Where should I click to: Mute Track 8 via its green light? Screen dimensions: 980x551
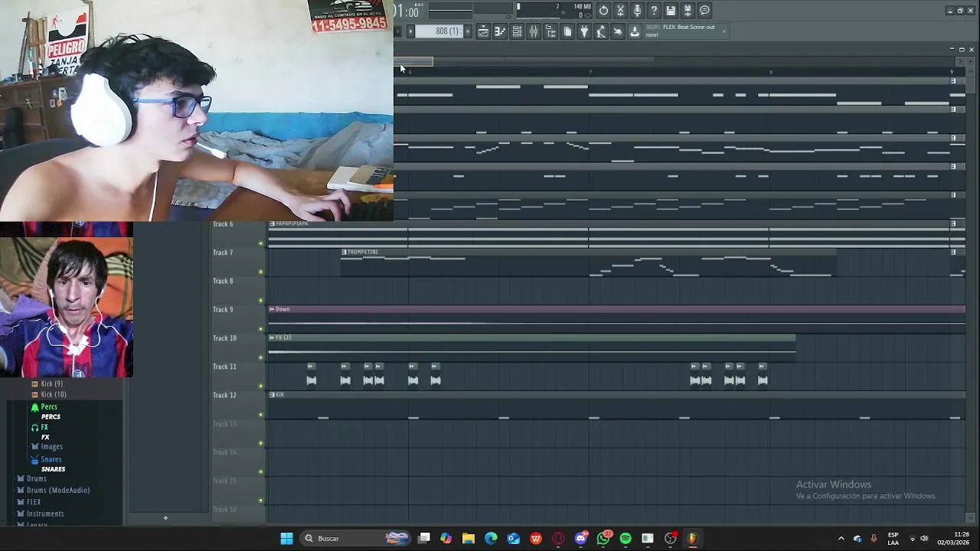point(261,301)
